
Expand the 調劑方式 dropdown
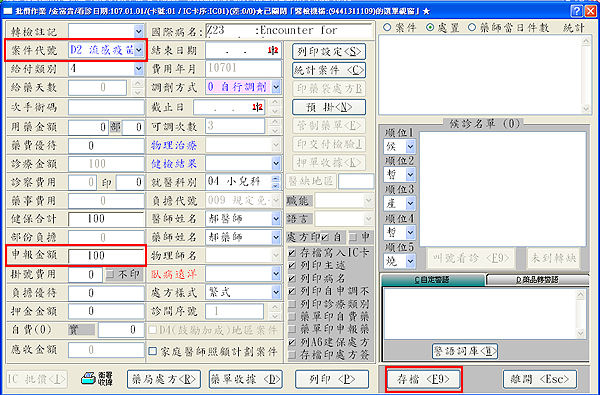276,87
